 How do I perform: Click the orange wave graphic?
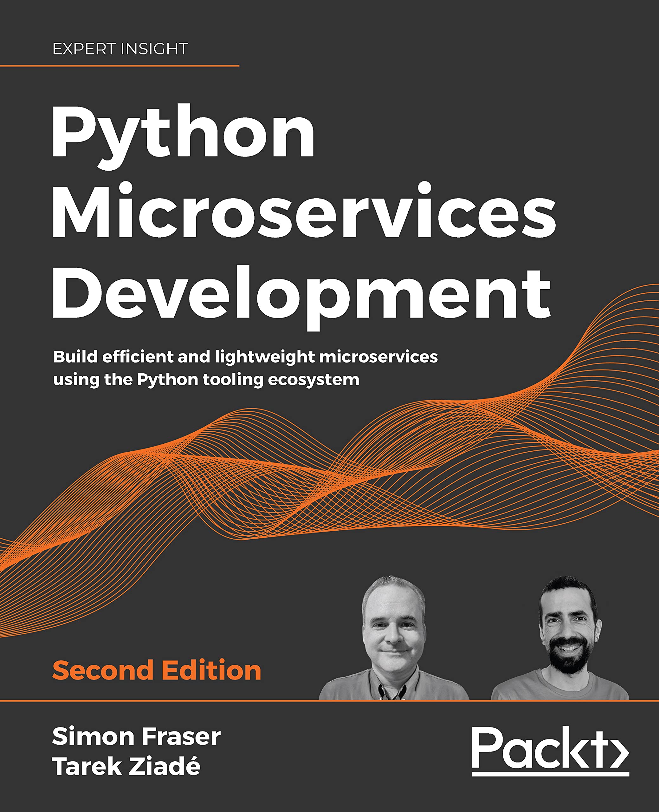point(342,475)
